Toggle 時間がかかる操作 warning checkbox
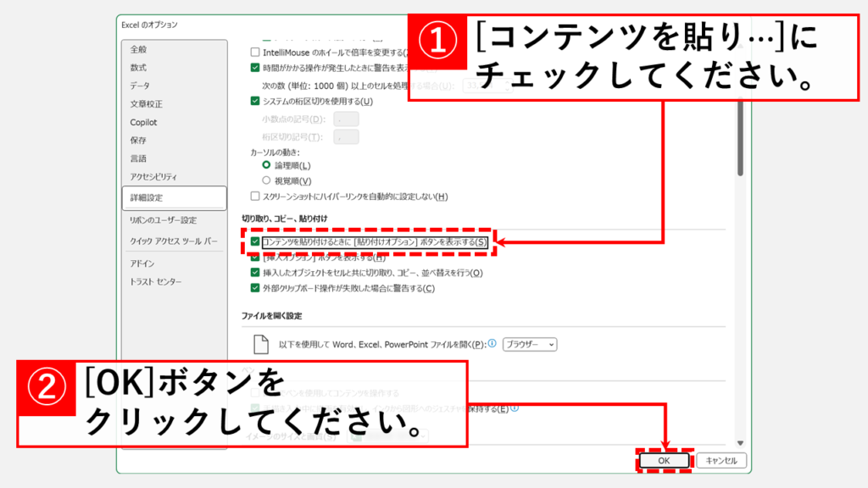The height and width of the screenshot is (488, 868). tap(255, 68)
